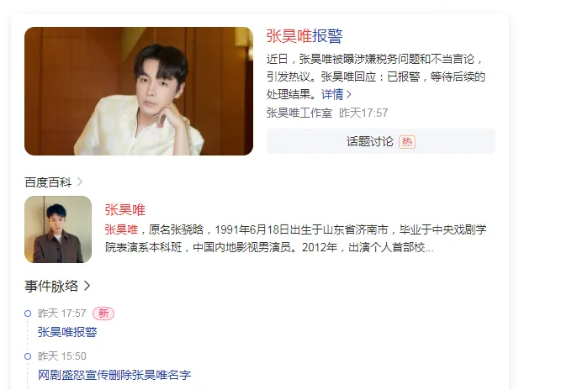Open the 张昊唯报警 headline link

tap(305, 36)
